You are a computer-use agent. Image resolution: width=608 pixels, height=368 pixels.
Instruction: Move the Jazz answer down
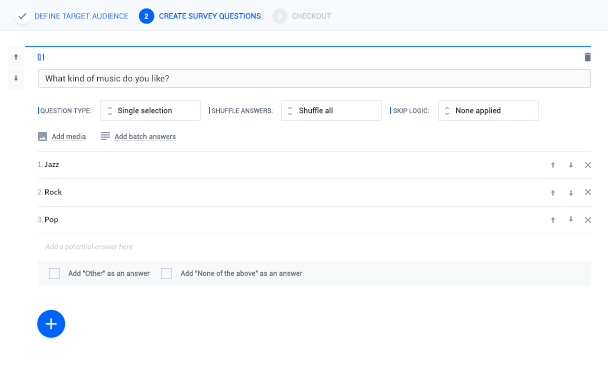pos(571,165)
